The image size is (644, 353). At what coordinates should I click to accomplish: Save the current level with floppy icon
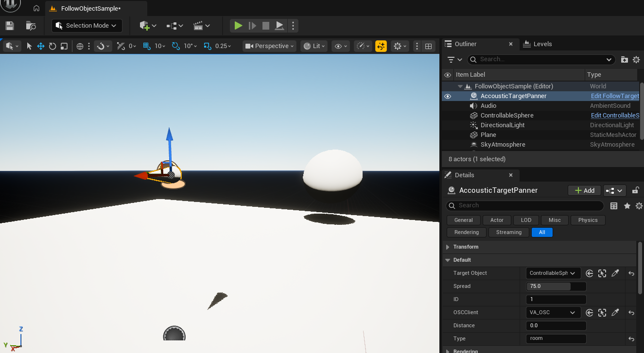9,26
